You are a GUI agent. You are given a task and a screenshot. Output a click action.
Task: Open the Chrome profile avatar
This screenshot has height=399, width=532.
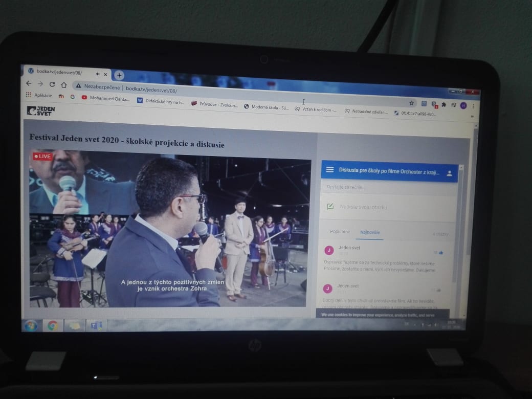pos(463,105)
